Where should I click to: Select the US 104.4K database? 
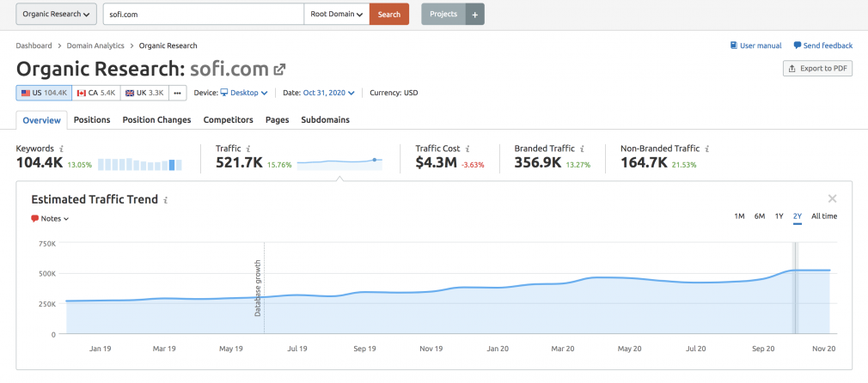(45, 93)
